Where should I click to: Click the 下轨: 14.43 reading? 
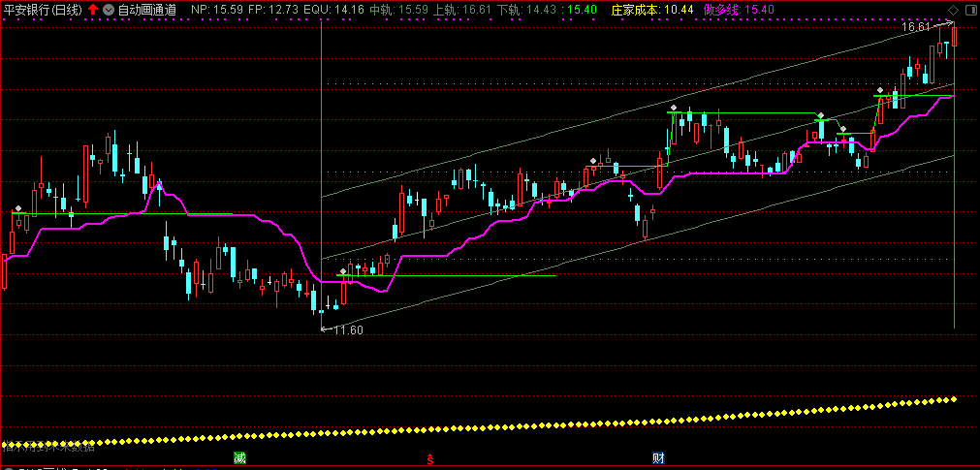coord(527,10)
